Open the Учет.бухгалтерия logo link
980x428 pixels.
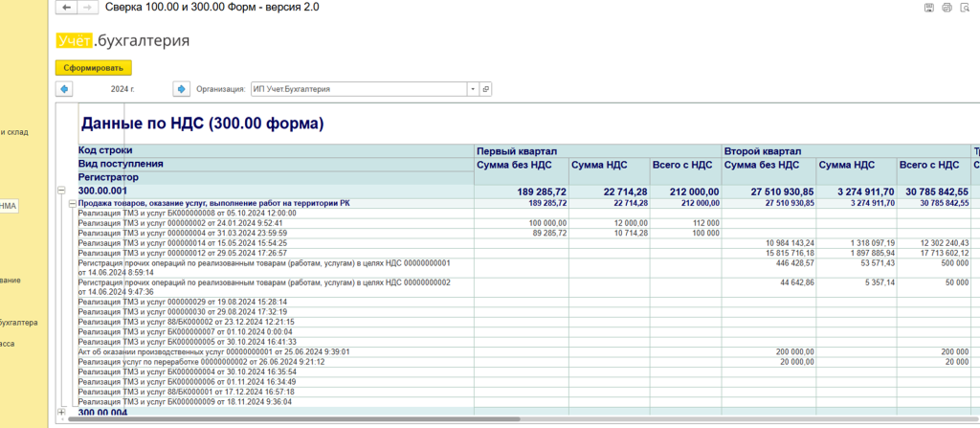point(122,41)
